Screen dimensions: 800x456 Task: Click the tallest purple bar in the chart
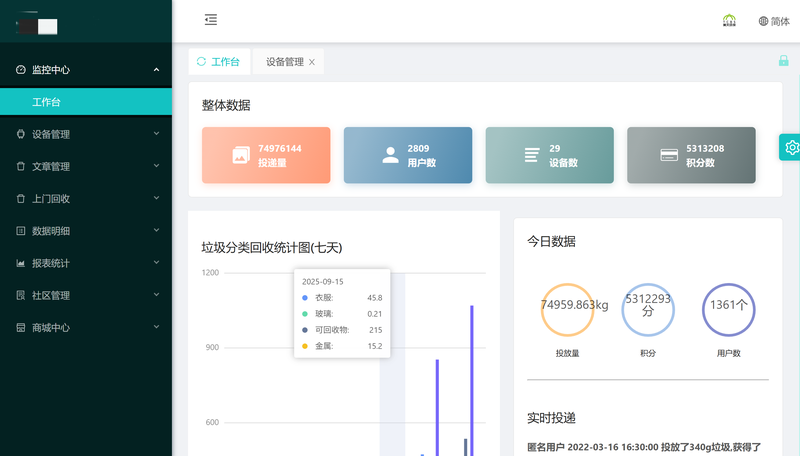click(x=472, y=381)
